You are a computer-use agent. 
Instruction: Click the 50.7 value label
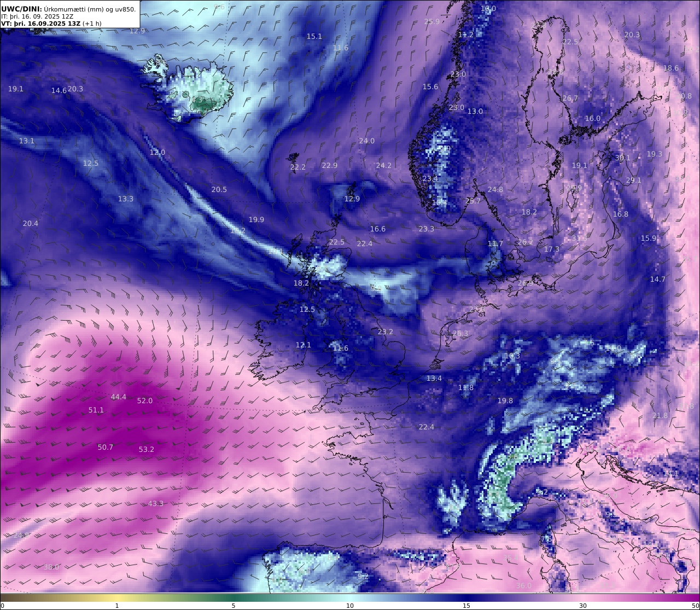click(x=105, y=447)
